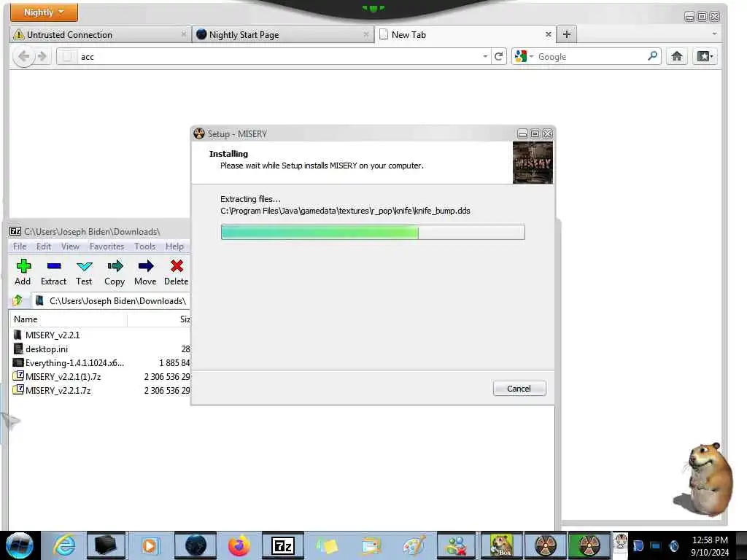Switch to 7-Zip on the taskbar

283,545
